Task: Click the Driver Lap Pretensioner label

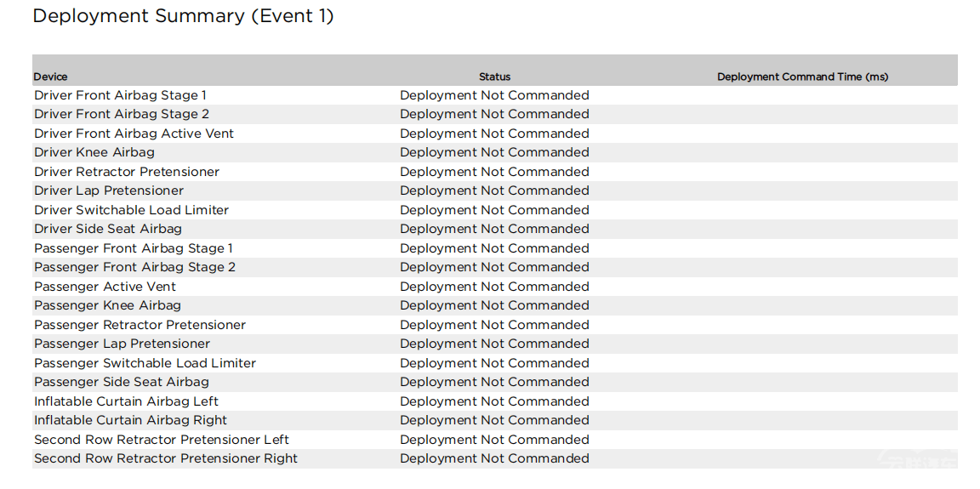Action: point(109,190)
